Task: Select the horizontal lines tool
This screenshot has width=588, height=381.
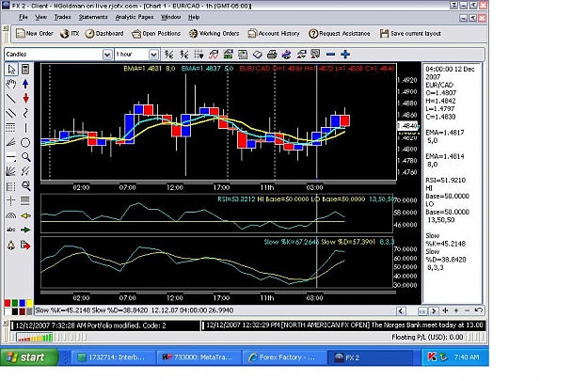Action: [25, 200]
